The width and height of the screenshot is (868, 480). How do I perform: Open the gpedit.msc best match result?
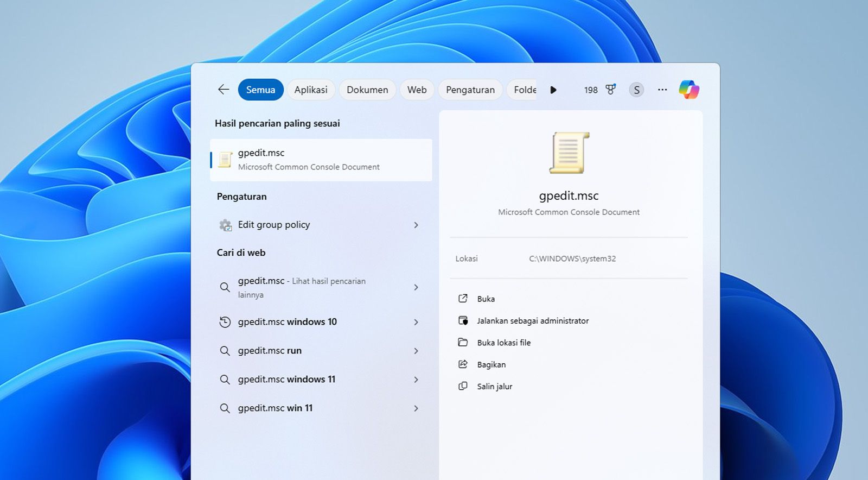[x=321, y=160]
